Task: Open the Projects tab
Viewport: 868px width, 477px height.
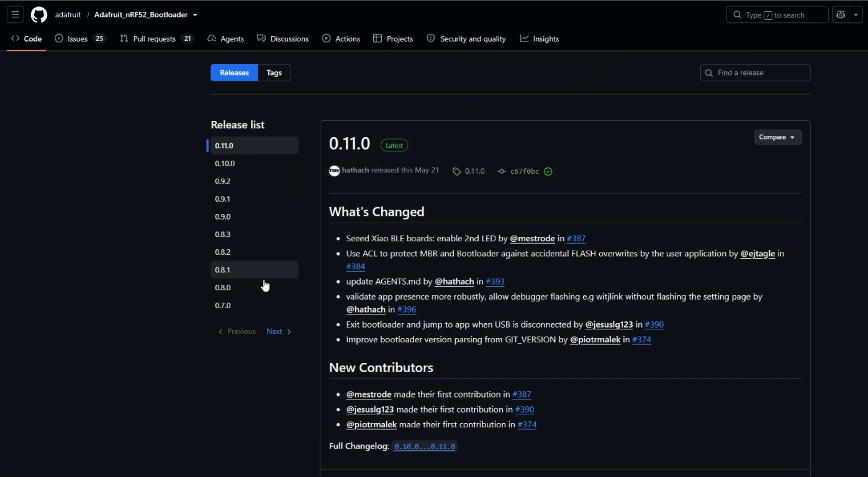Action: click(x=393, y=38)
